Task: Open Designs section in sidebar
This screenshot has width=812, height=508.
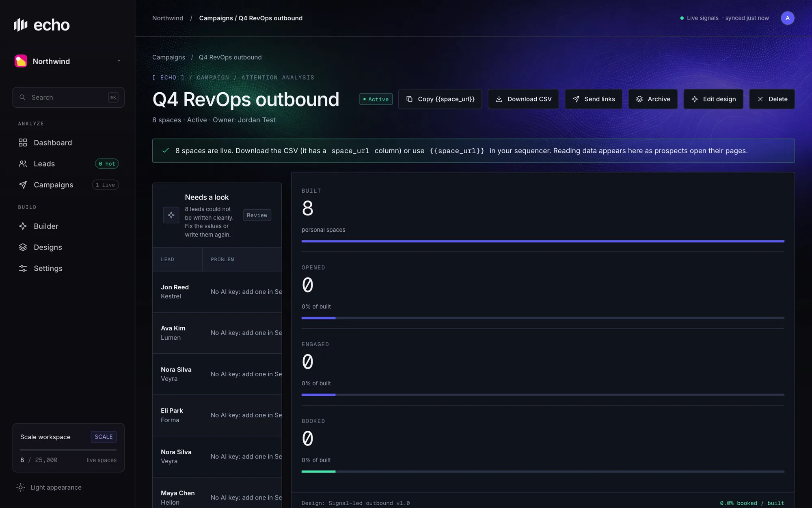Action: coord(68,247)
